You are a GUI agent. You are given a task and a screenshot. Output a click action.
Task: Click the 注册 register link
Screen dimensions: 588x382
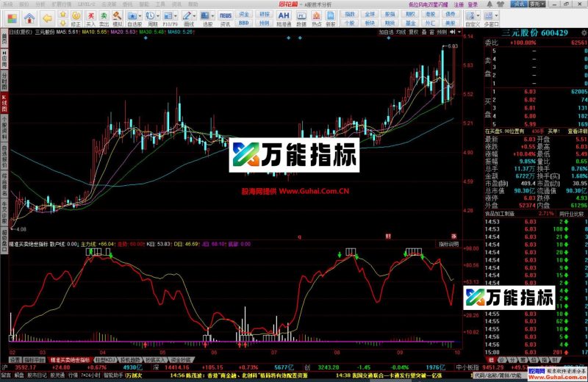point(459,4)
